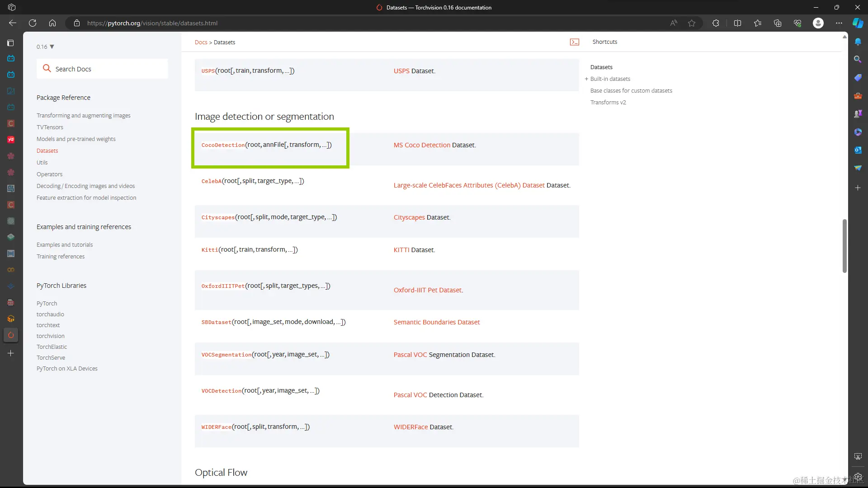
Task: Add page to favorites star icon
Action: click(692, 23)
